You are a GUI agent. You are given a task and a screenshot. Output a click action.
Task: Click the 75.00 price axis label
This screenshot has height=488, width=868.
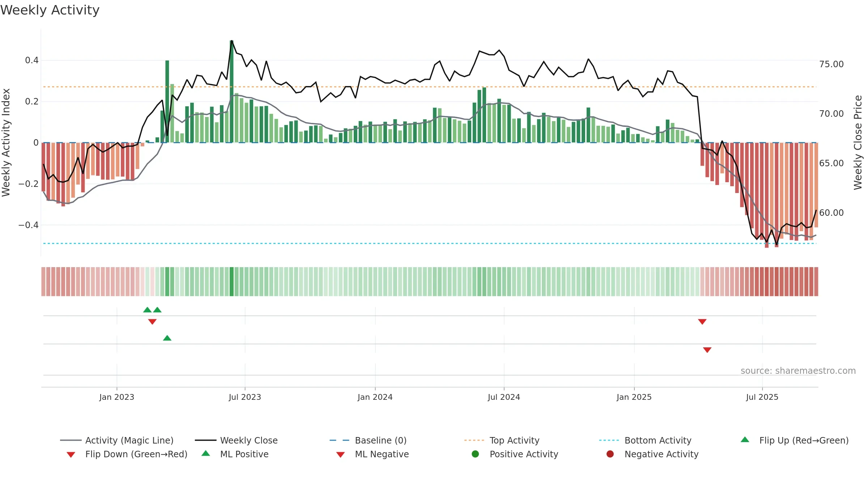click(x=831, y=64)
